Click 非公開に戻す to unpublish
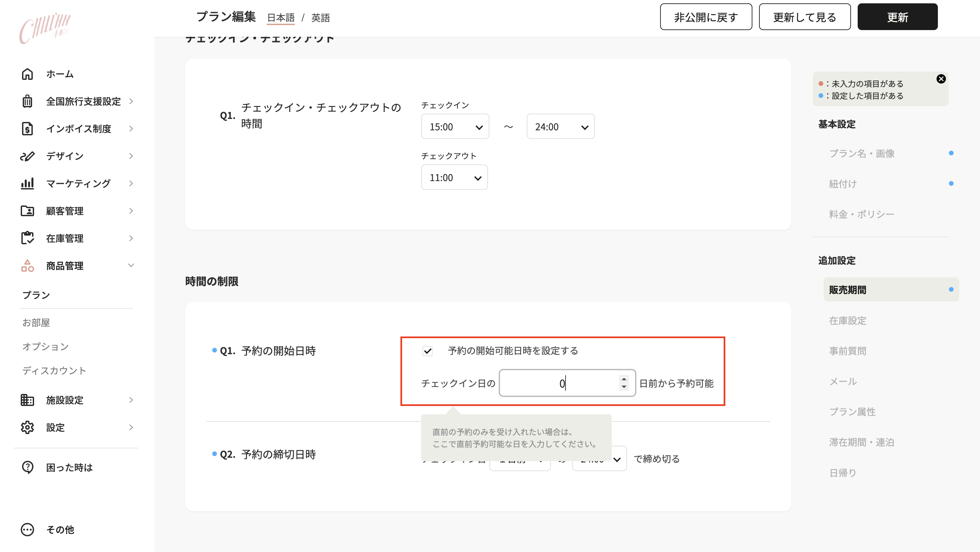980x552 pixels. tap(706, 16)
